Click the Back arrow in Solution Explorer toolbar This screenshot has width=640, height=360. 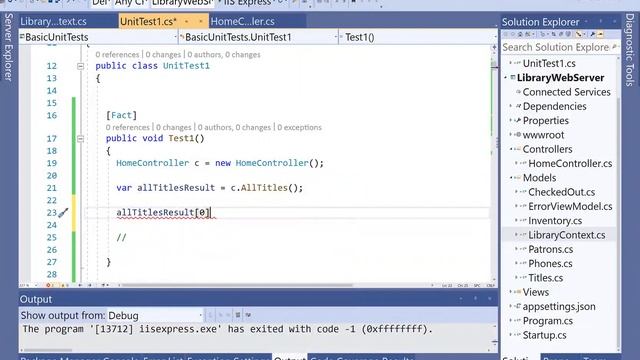(x=505, y=34)
